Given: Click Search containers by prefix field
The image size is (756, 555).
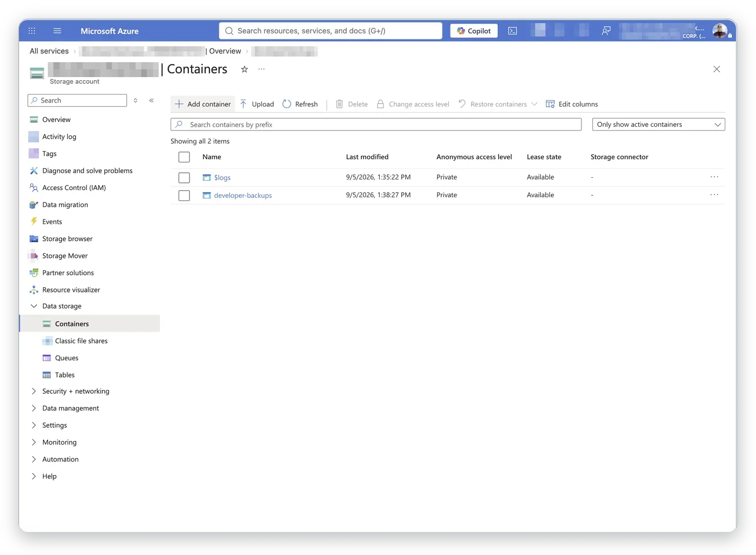Looking at the screenshot, I should pyautogui.click(x=376, y=124).
